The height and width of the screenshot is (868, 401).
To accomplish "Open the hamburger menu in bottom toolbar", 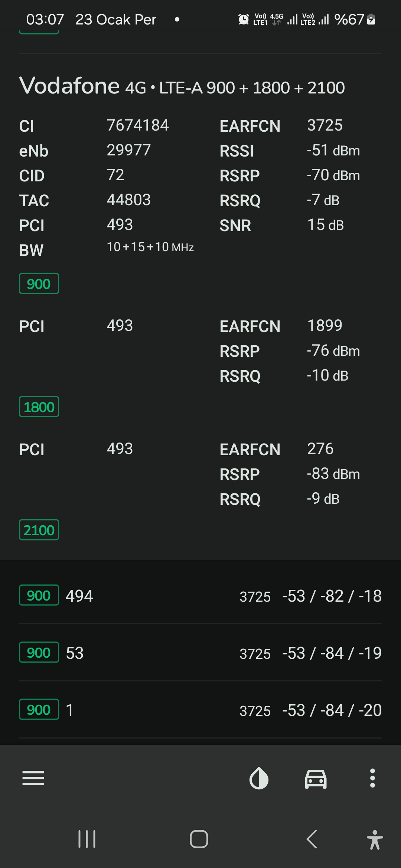I will 33,778.
